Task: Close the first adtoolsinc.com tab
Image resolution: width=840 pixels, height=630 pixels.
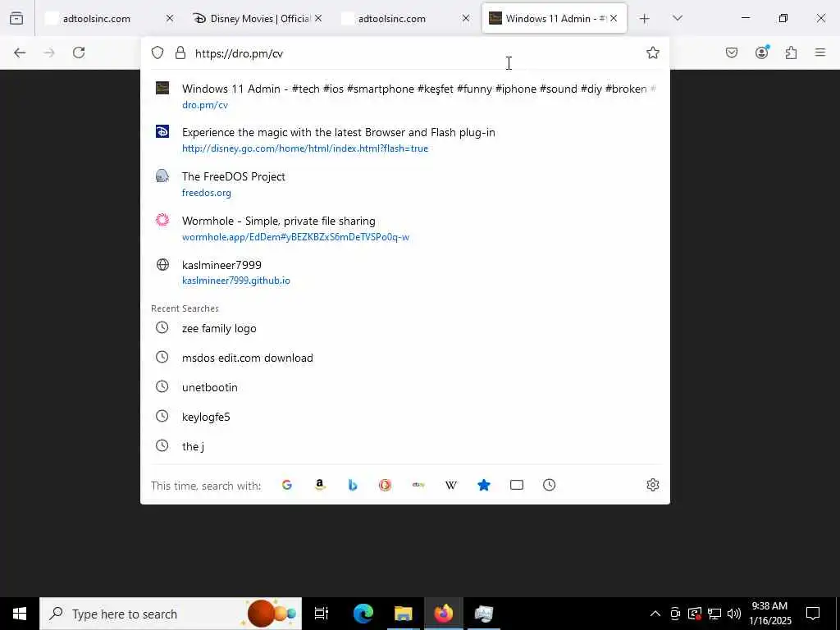Action: (x=170, y=18)
